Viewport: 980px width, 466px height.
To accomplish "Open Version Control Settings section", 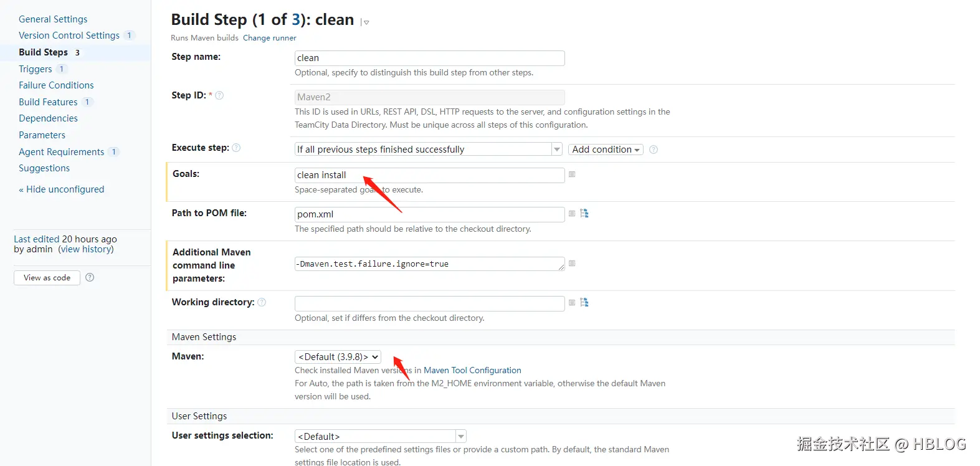I will (x=69, y=36).
